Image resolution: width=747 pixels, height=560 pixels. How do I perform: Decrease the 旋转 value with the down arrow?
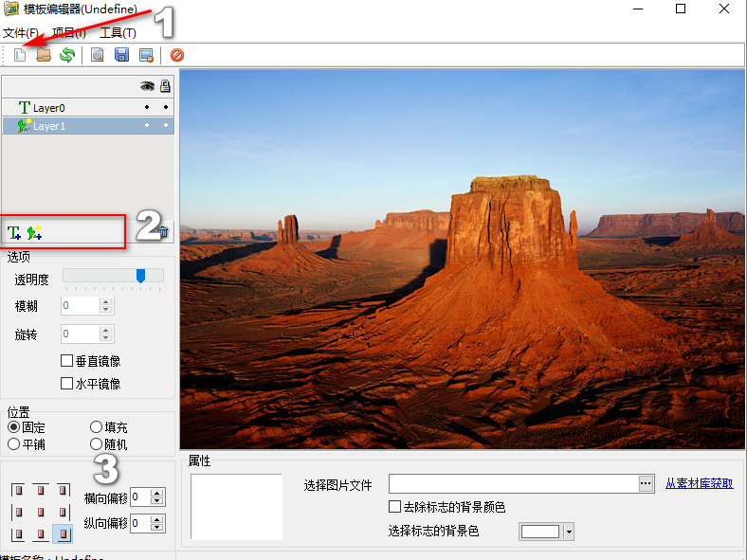pos(106,338)
